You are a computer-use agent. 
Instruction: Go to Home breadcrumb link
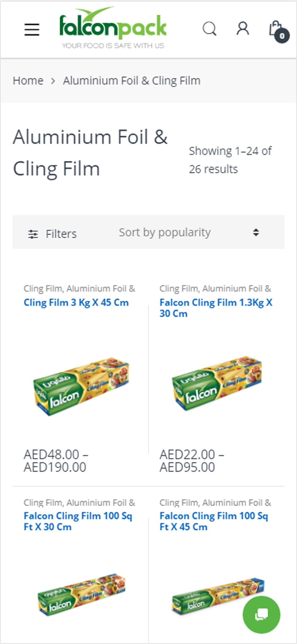click(28, 81)
